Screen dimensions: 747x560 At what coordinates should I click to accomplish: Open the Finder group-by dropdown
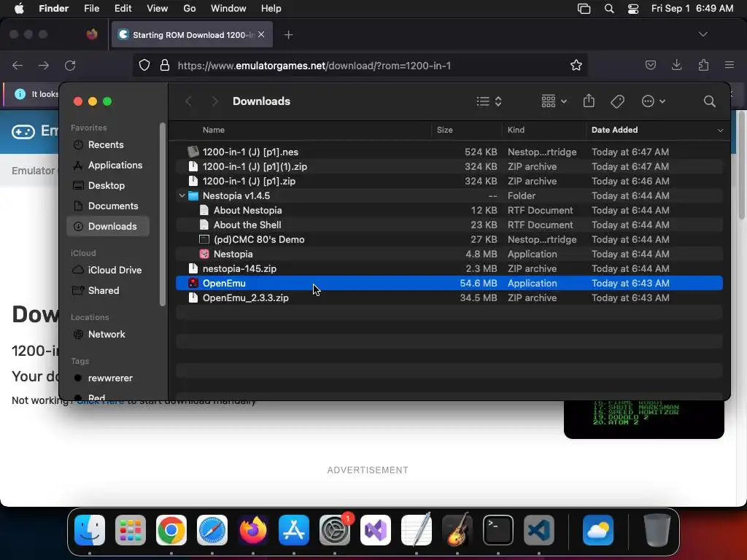[x=554, y=101]
